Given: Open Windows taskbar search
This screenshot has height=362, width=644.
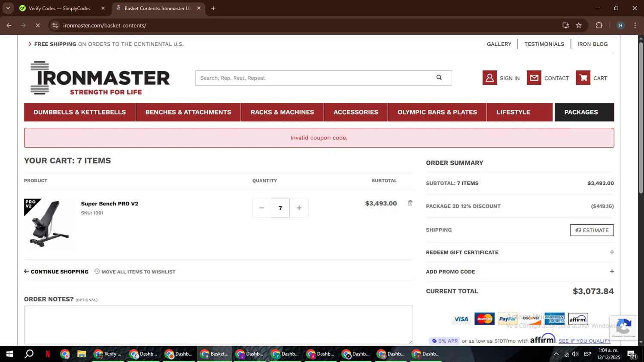Looking at the screenshot, I should pos(29,354).
